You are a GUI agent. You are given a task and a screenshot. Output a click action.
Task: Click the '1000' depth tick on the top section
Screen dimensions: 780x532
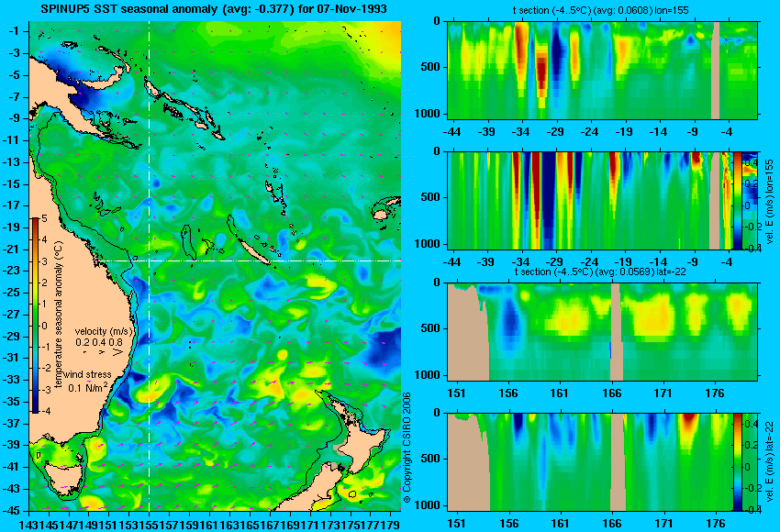[427, 114]
